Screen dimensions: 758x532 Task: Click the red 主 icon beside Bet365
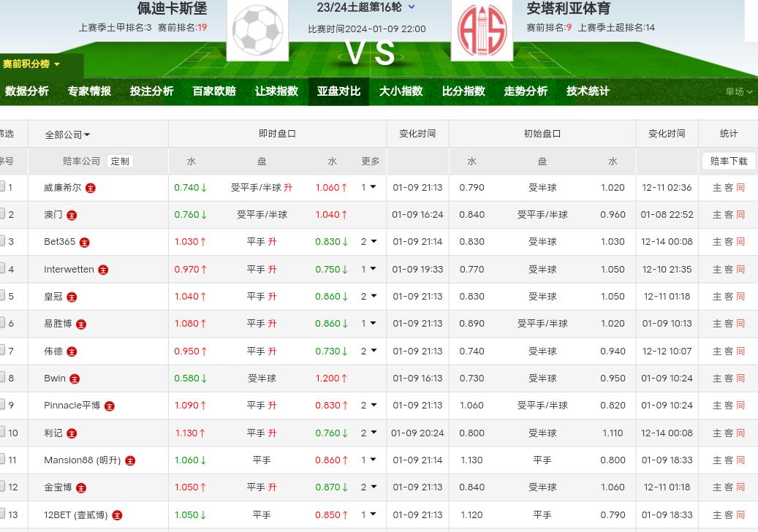[x=85, y=242]
